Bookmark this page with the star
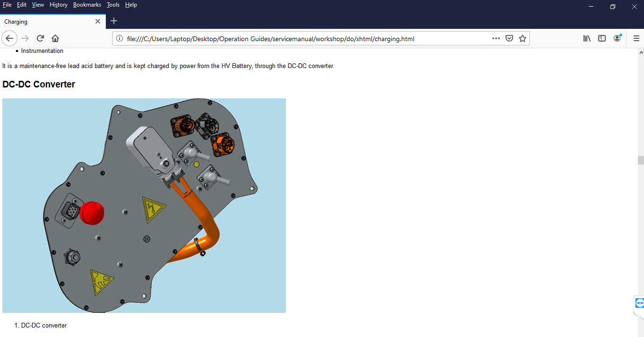 pos(523,38)
